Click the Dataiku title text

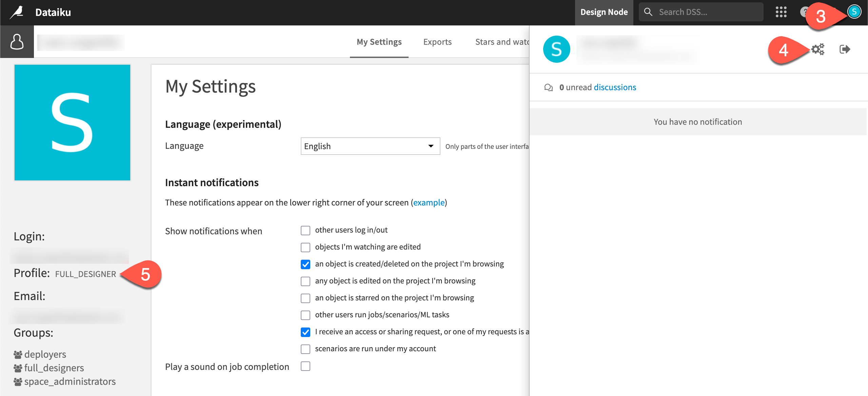53,12
